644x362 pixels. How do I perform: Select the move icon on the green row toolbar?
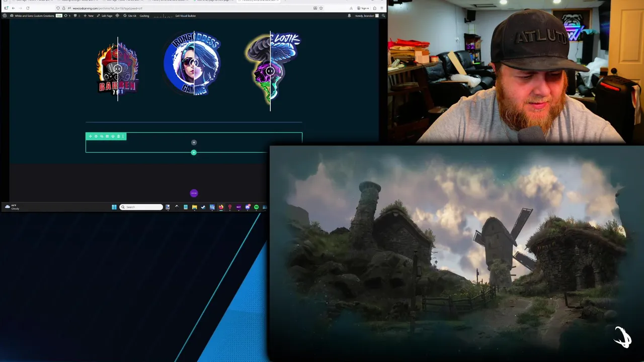click(91, 136)
